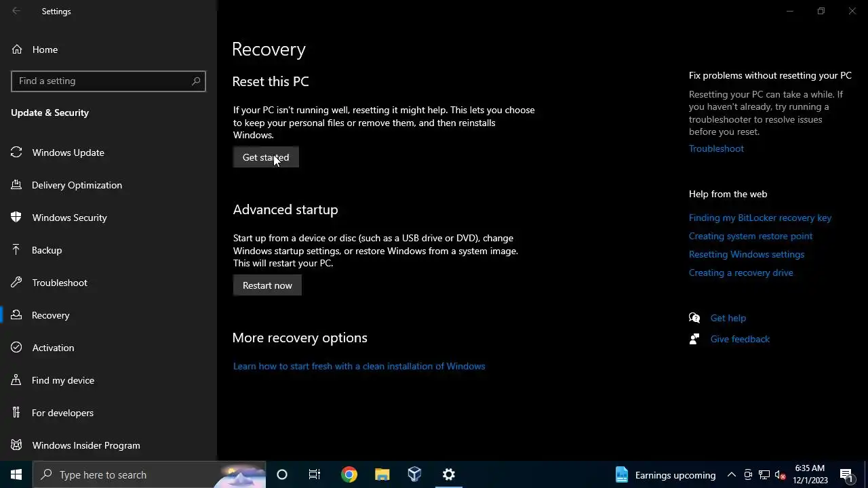Open the VirtualBox cube icon in the taskbar
868x488 pixels.
pos(415,474)
